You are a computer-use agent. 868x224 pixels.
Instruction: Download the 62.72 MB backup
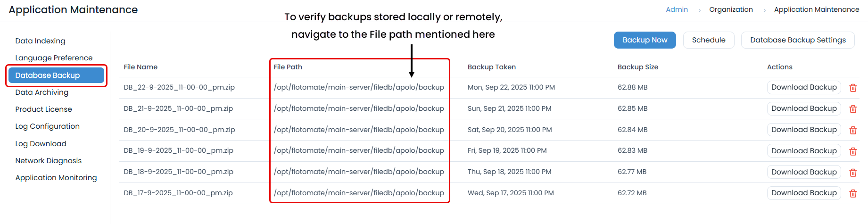(804, 193)
